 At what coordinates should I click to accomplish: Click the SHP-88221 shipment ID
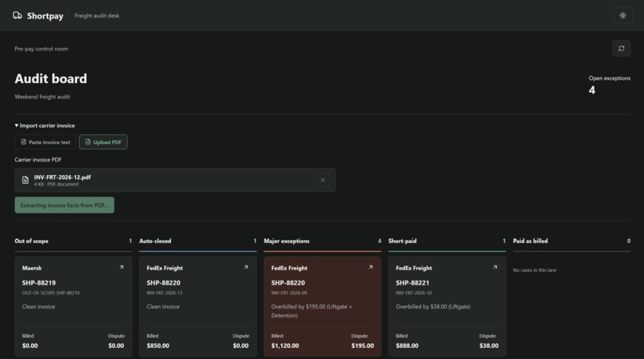412,283
